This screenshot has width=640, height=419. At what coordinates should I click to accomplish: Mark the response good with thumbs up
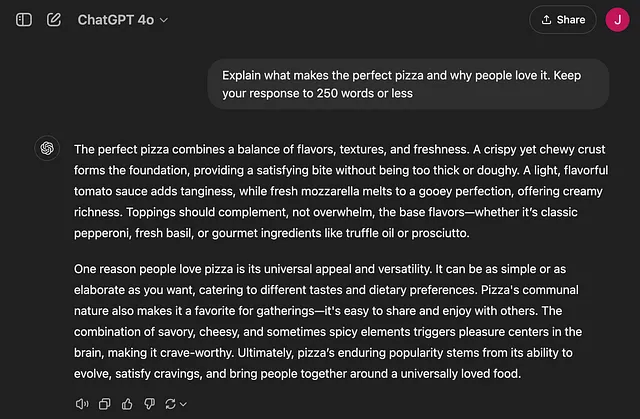(127, 404)
